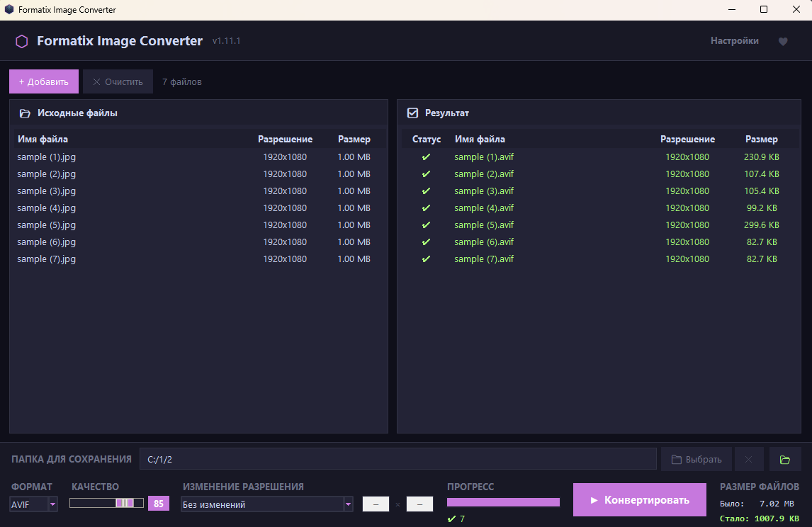Click the purple progress bar
Image resolution: width=812 pixels, height=527 pixels.
[x=503, y=502]
